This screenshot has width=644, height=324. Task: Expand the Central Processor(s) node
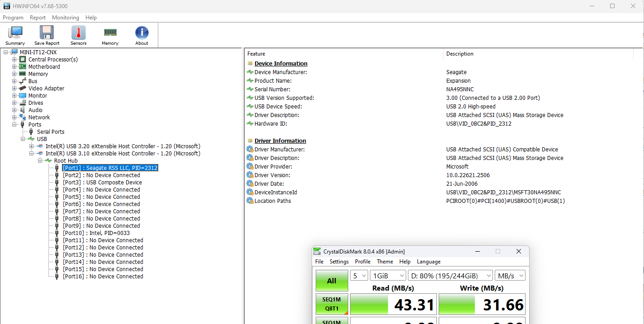click(x=14, y=59)
